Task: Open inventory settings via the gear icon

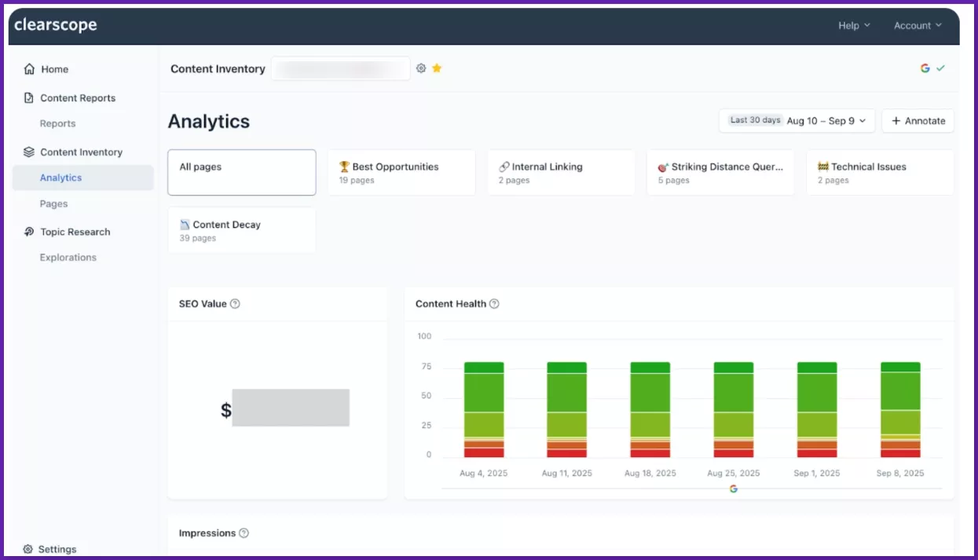Action: click(421, 68)
